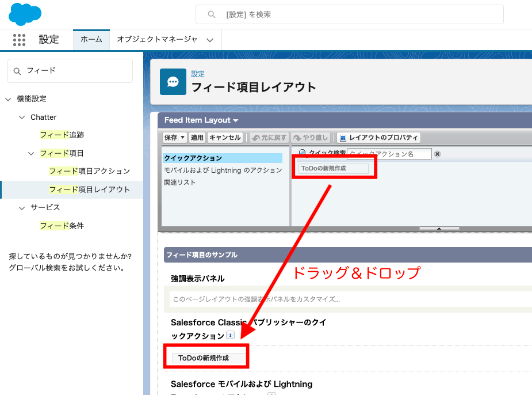532x395 pixels.
Task: Select the 関連リスト palette category
Action: [180, 183]
